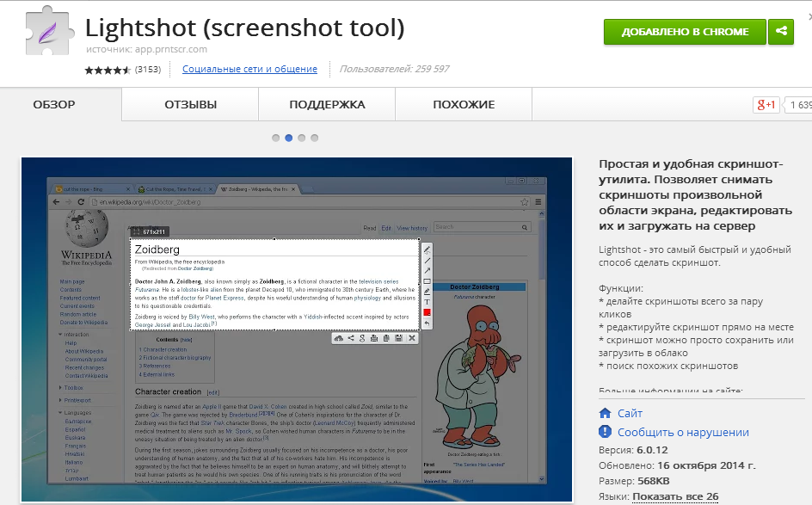
Task: Click the Сообщить о нарушении link
Action: 683,432
